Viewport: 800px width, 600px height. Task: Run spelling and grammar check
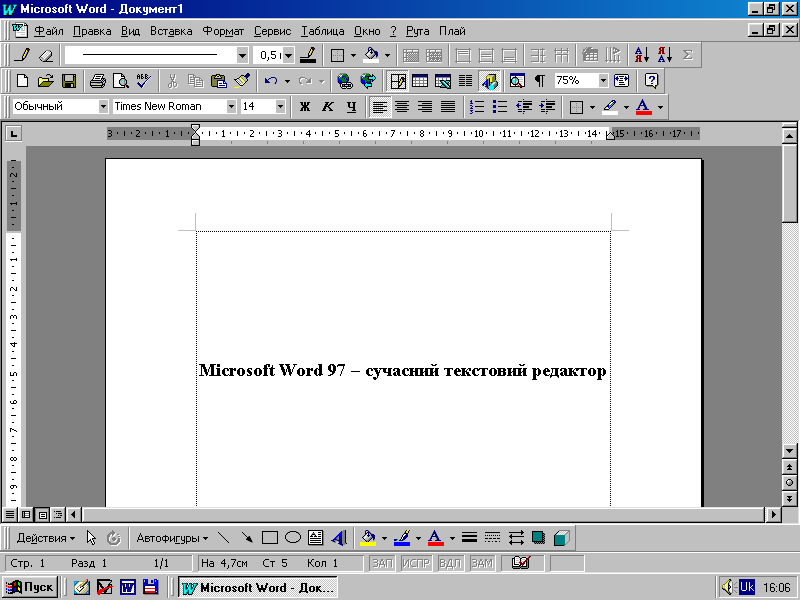pyautogui.click(x=144, y=81)
